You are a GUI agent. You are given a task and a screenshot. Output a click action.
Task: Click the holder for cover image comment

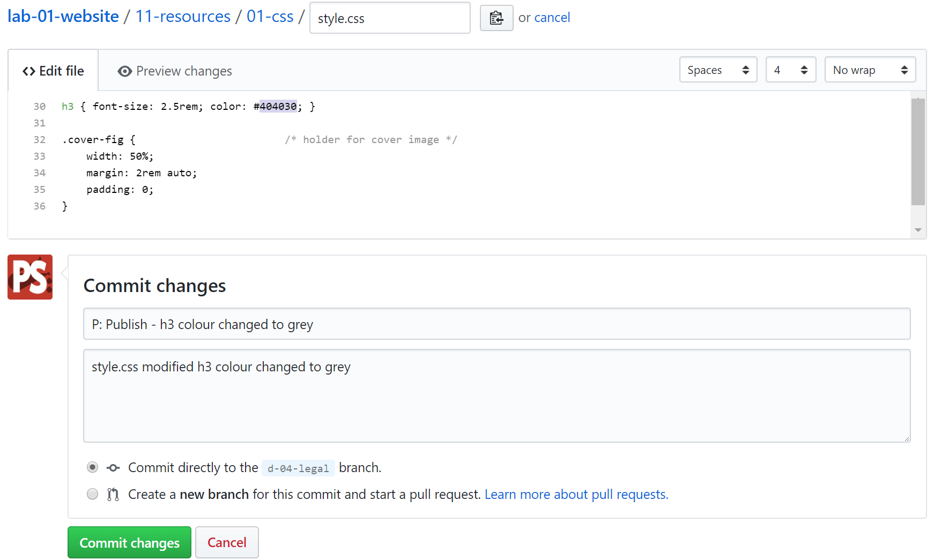coord(371,139)
